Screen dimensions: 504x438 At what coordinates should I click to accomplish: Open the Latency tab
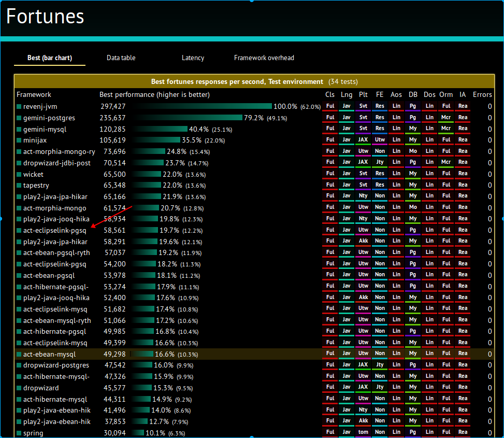pyautogui.click(x=193, y=58)
